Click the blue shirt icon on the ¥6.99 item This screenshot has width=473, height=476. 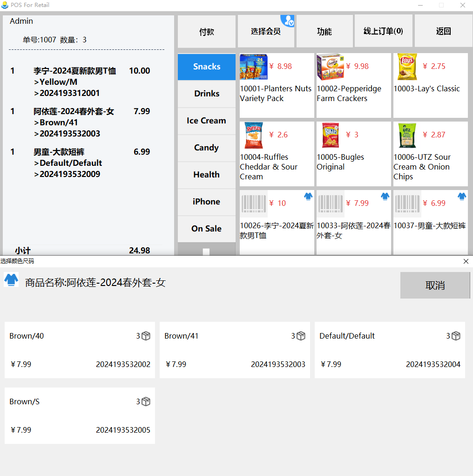pyautogui.click(x=462, y=197)
